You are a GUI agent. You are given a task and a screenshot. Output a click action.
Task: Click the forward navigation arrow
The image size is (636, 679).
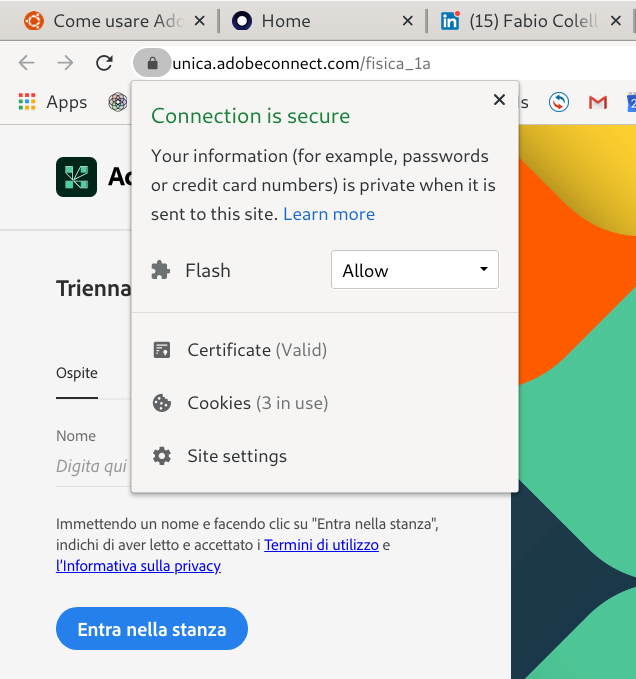pos(65,63)
